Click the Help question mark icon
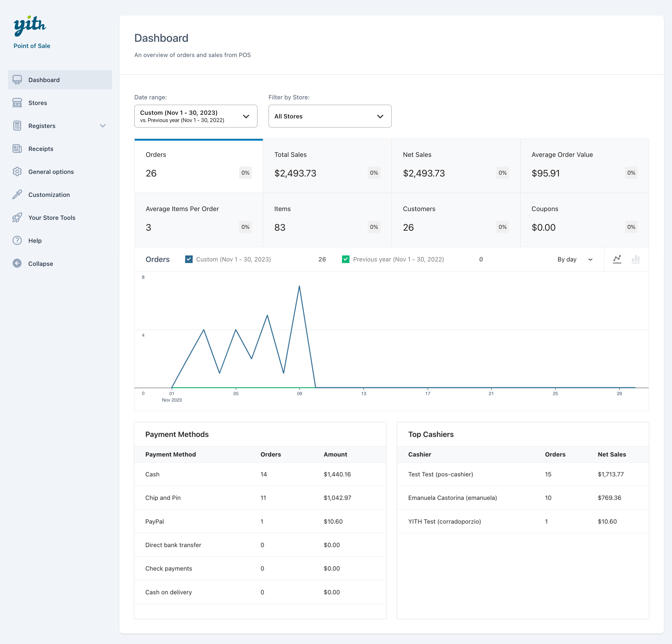672x644 pixels. [x=17, y=241]
